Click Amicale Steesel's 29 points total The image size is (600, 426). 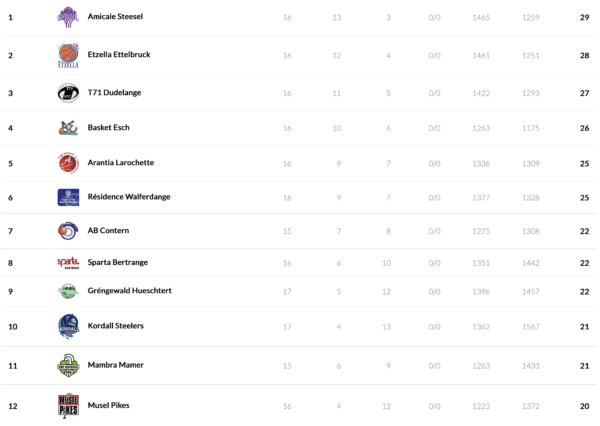click(x=584, y=18)
